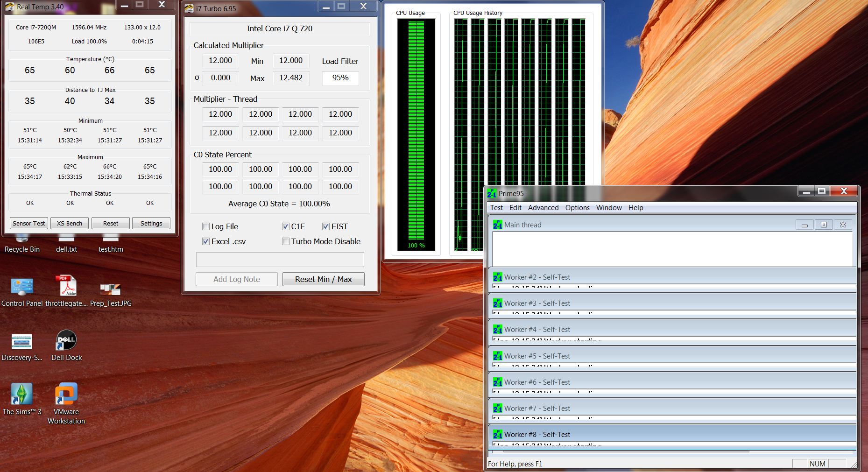868x472 pixels.
Task: Click the NUM indicator in Prime95 status bar
Action: coord(818,464)
